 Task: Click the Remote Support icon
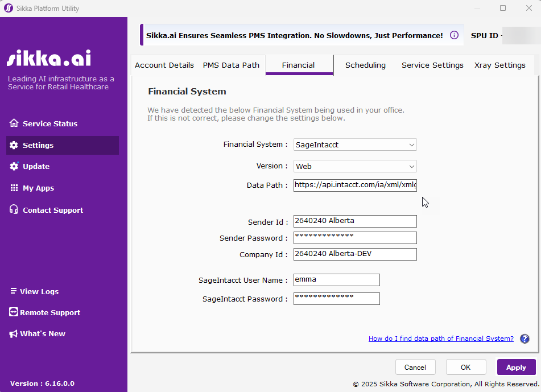tap(14, 312)
